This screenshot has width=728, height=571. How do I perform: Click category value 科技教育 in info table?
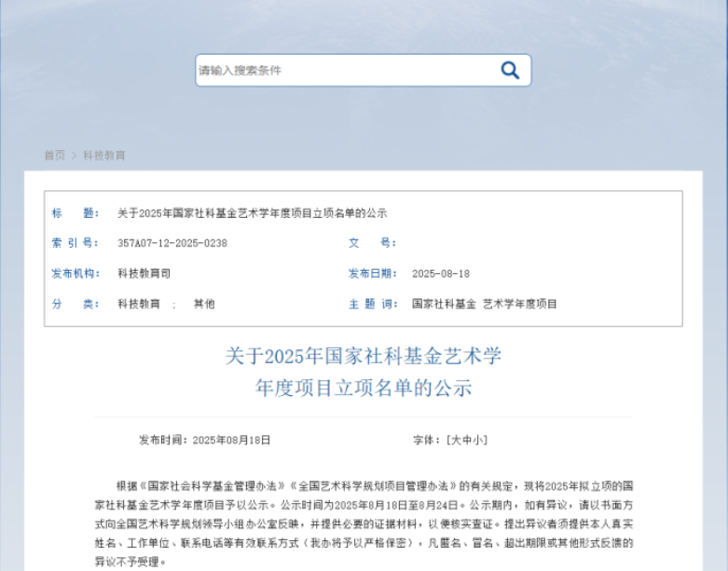point(138,305)
